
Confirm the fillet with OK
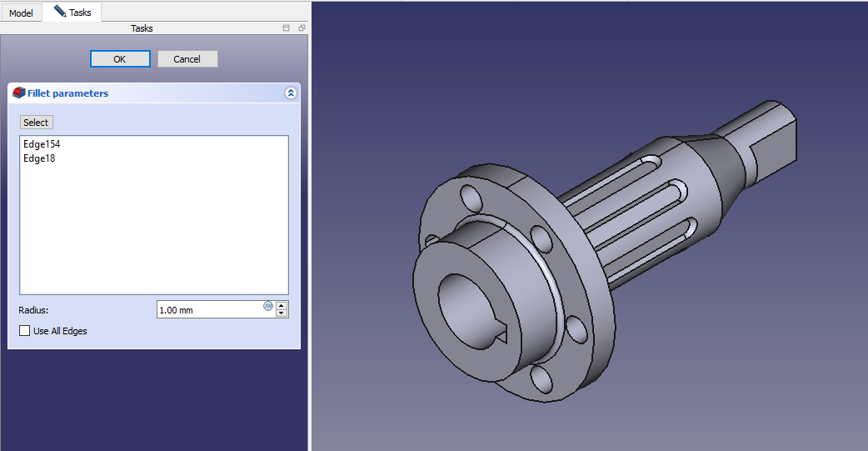pos(120,59)
